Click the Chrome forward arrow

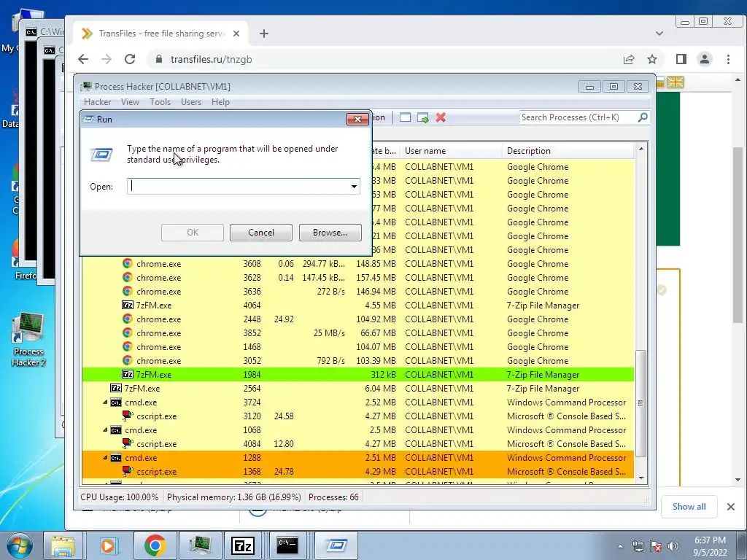(107, 59)
